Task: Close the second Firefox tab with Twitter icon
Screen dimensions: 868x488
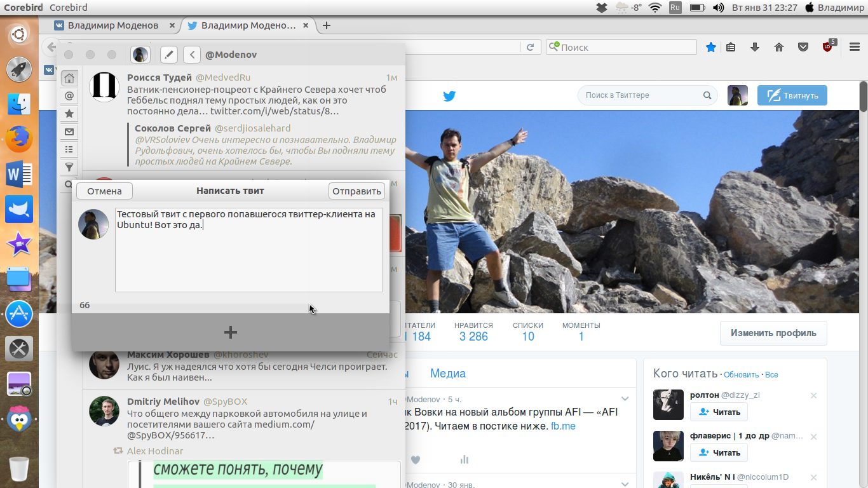Action: click(306, 25)
